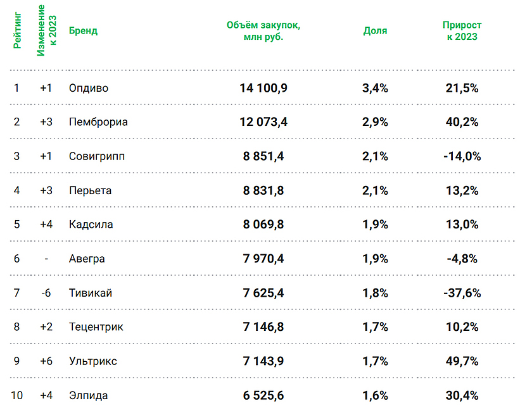Click the 'Перьета' brand cell
This screenshot has width=532, height=408.
click(x=90, y=190)
